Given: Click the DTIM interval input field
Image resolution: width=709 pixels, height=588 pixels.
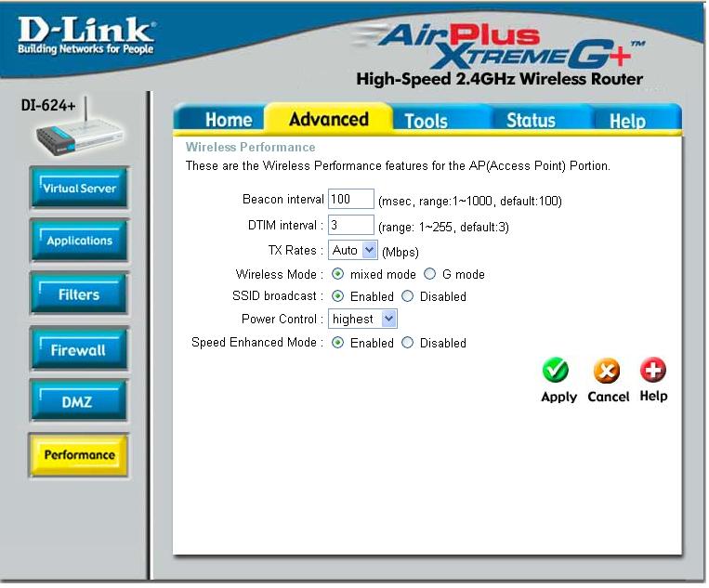Looking at the screenshot, I should [352, 225].
